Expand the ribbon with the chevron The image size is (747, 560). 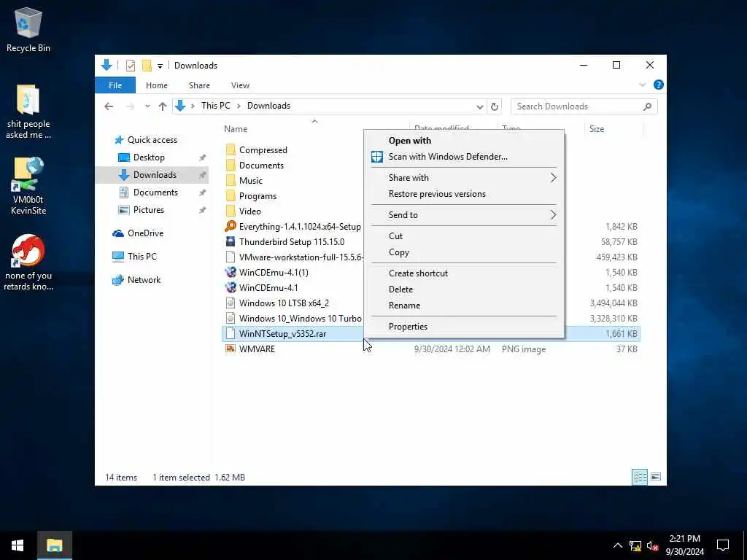click(x=642, y=85)
